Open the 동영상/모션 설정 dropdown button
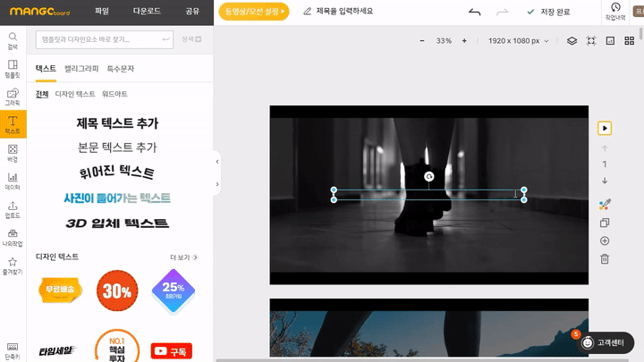644x362 pixels. (253, 12)
